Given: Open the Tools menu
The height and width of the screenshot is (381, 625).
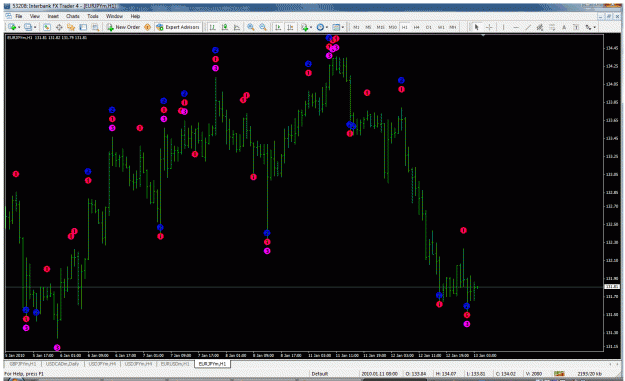Looking at the screenshot, I should pos(93,16).
